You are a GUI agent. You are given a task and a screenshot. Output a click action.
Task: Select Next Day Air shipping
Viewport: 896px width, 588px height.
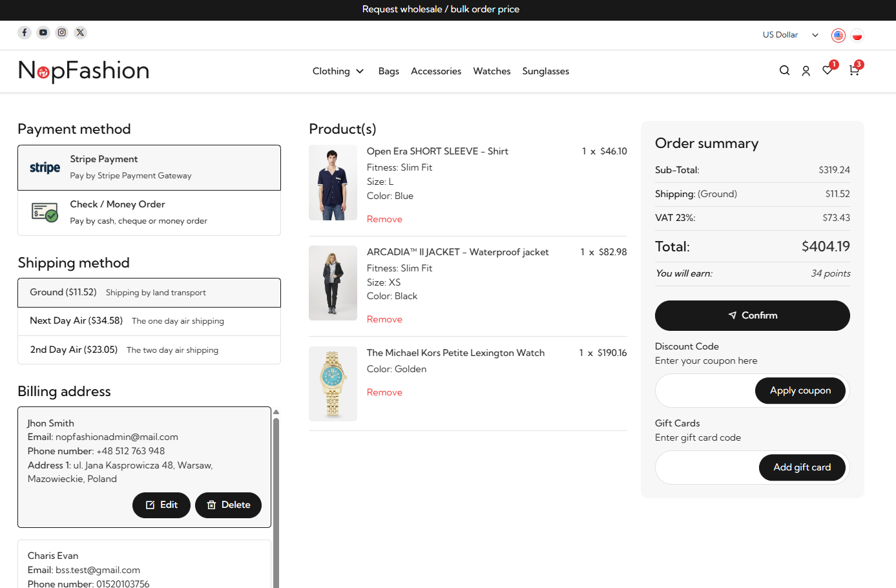[x=149, y=321]
